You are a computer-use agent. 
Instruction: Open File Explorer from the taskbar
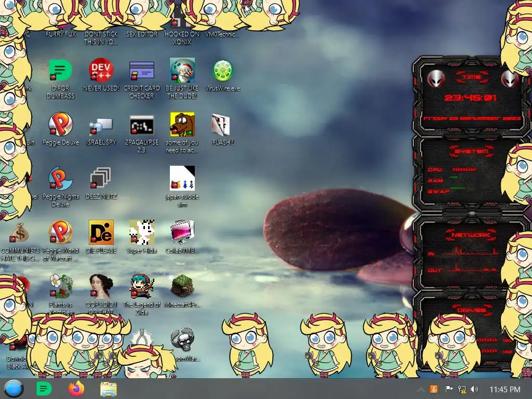pos(109,389)
